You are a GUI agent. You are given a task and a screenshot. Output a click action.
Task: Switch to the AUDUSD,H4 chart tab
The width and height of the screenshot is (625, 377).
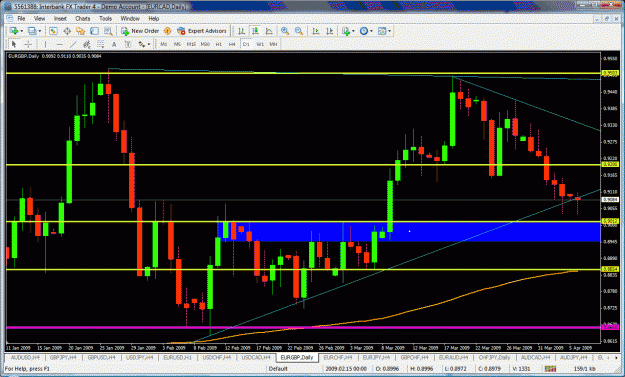[x=25, y=357]
